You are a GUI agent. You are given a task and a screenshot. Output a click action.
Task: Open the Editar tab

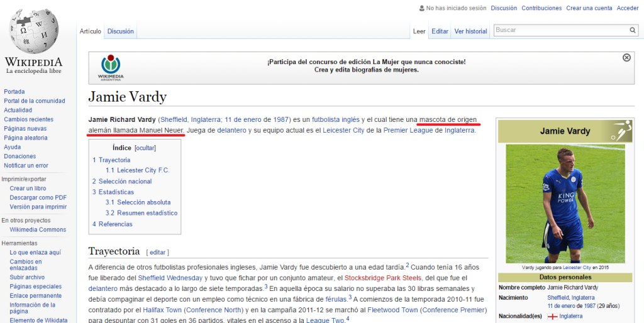(440, 31)
